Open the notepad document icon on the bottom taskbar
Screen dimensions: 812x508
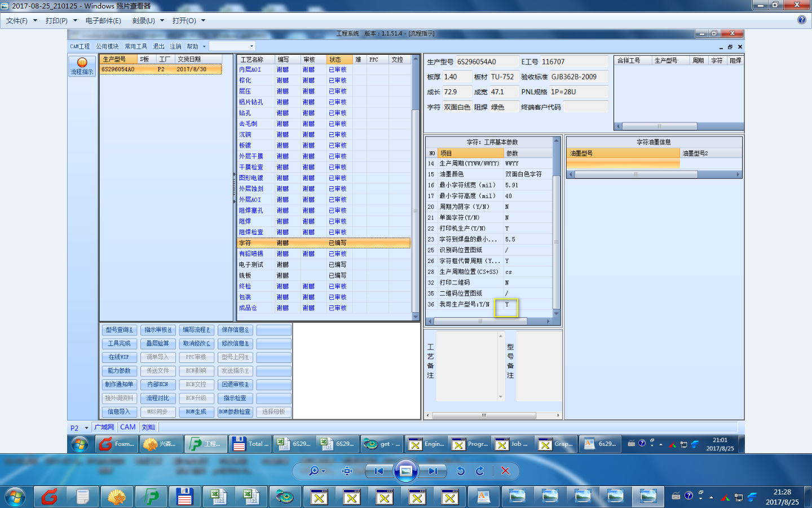coord(83,497)
